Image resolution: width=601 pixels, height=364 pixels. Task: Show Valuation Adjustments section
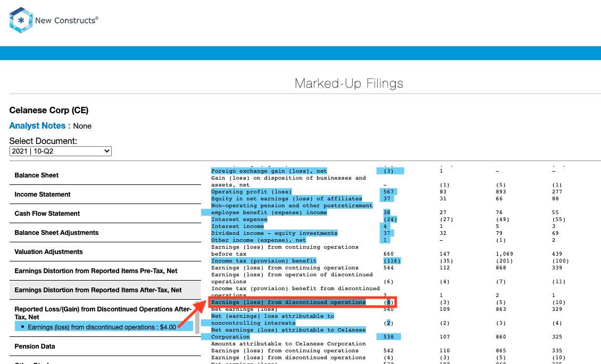point(105,252)
